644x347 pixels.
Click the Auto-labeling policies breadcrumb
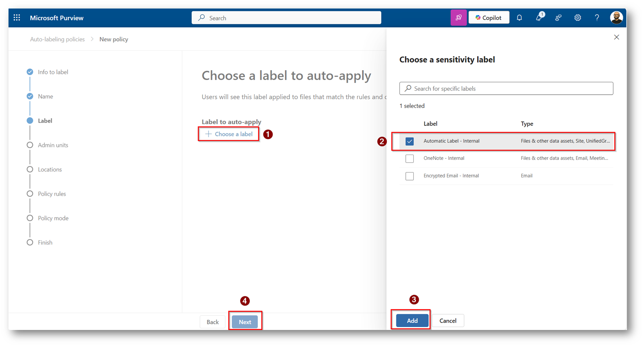coord(57,39)
